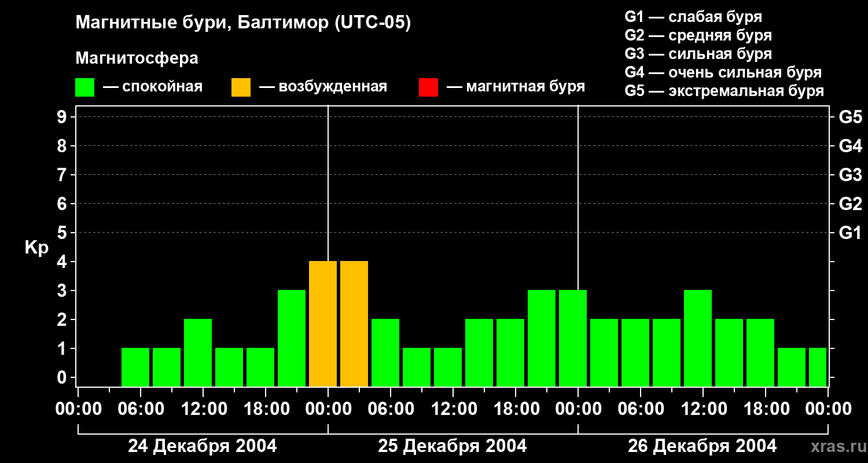Select the chart title Магнитные бури, Балтимор (UTC-05)
The height and width of the screenshot is (463, 868).
click(243, 23)
